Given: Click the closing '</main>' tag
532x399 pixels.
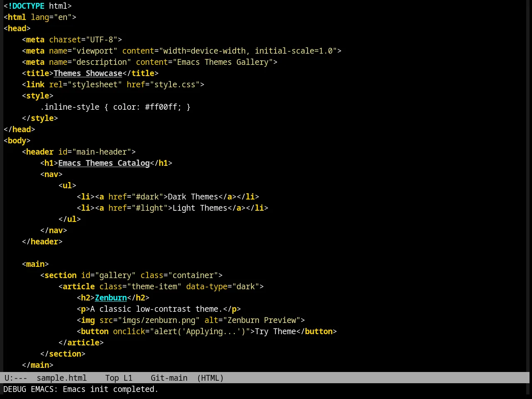Looking at the screenshot, I should click(38, 365).
